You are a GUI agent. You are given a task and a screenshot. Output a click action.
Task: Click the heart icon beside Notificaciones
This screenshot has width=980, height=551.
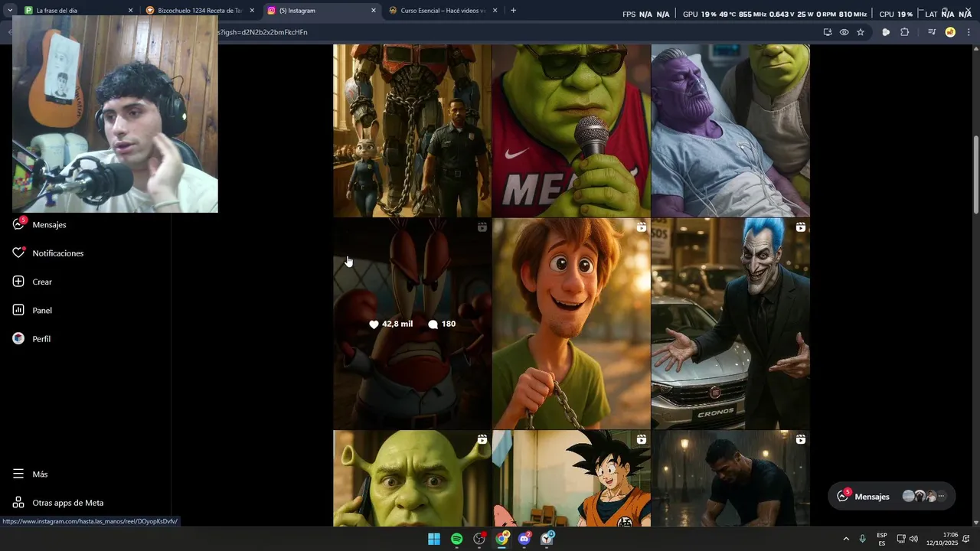(18, 253)
